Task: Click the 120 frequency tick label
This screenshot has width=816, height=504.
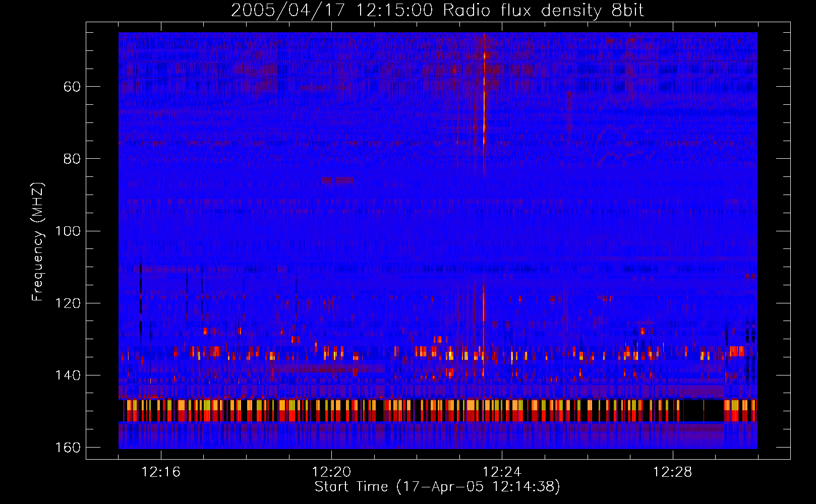Action: click(68, 303)
